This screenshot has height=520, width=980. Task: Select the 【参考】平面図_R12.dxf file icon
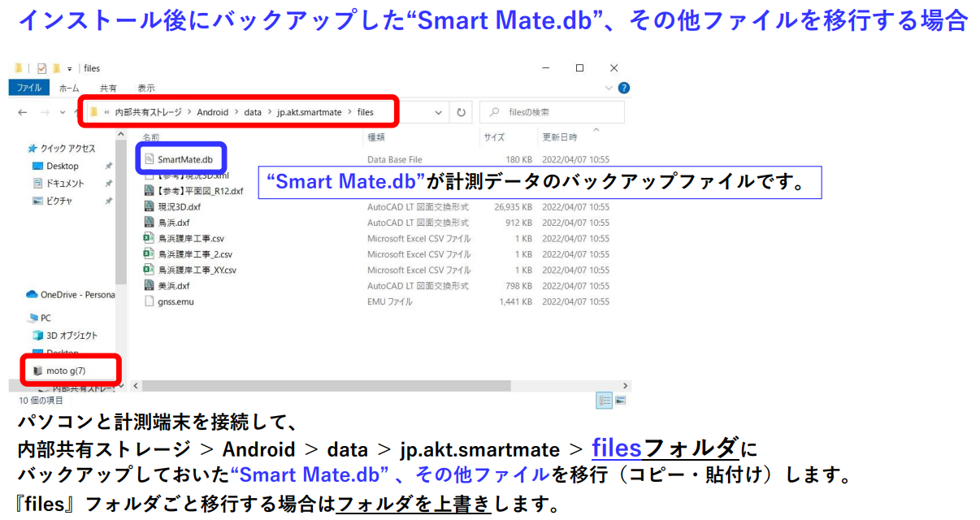[149, 191]
